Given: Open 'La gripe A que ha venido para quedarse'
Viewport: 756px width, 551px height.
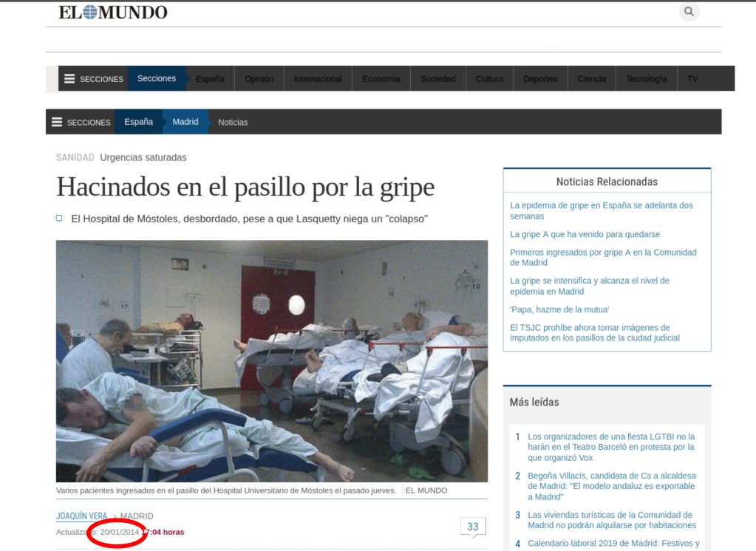Looking at the screenshot, I should 585,234.
